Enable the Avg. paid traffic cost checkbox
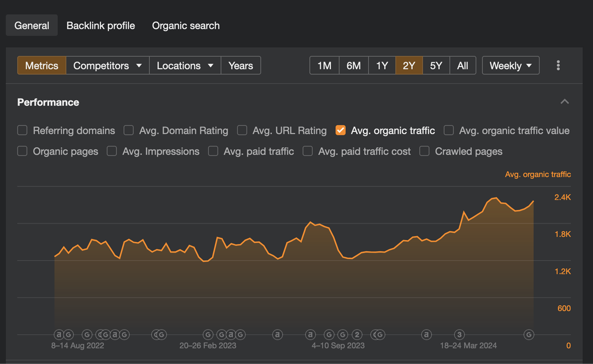The height and width of the screenshot is (364, 593). (x=308, y=151)
